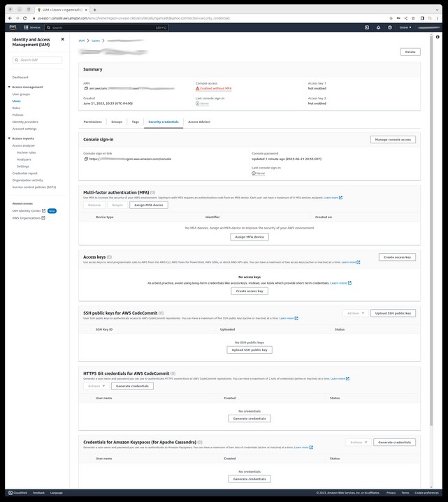Focus the Search IAM sidebar field
Image resolution: width=448 pixels, height=502 pixels.
point(37,60)
